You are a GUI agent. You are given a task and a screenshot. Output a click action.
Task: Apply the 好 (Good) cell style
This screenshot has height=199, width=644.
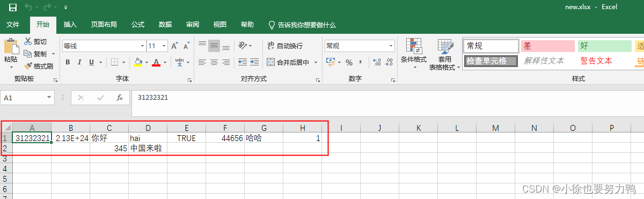pyautogui.click(x=604, y=46)
